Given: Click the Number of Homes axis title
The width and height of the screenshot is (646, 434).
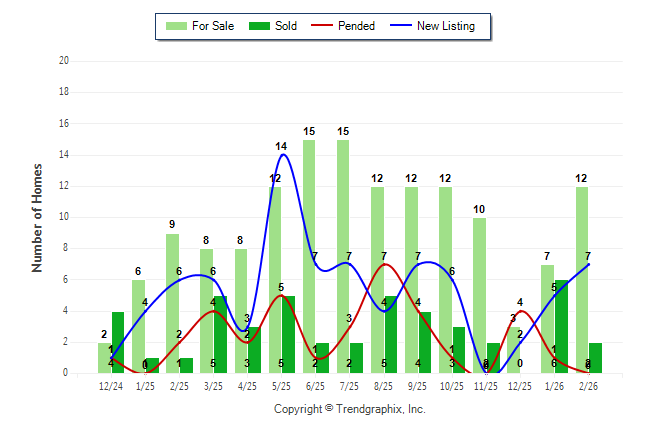Looking at the screenshot, I should (37, 217).
